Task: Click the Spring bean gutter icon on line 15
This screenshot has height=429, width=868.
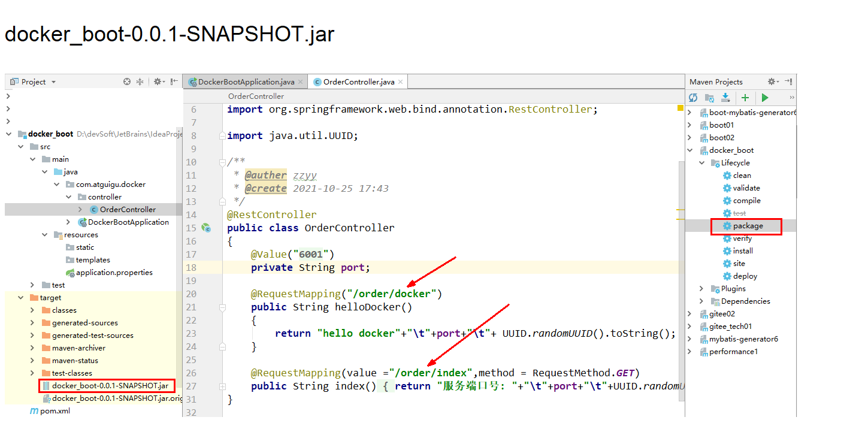Action: point(206,228)
